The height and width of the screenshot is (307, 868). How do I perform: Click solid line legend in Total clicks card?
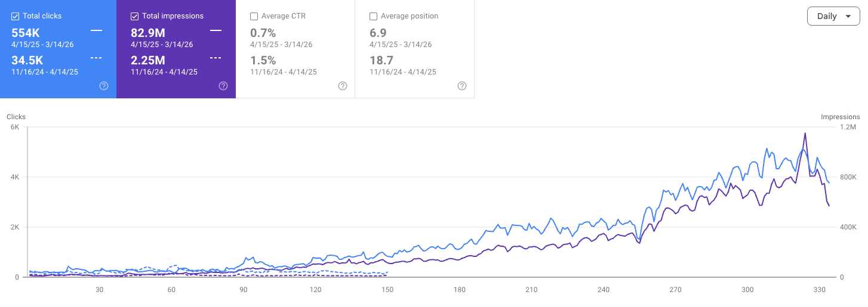(96, 30)
